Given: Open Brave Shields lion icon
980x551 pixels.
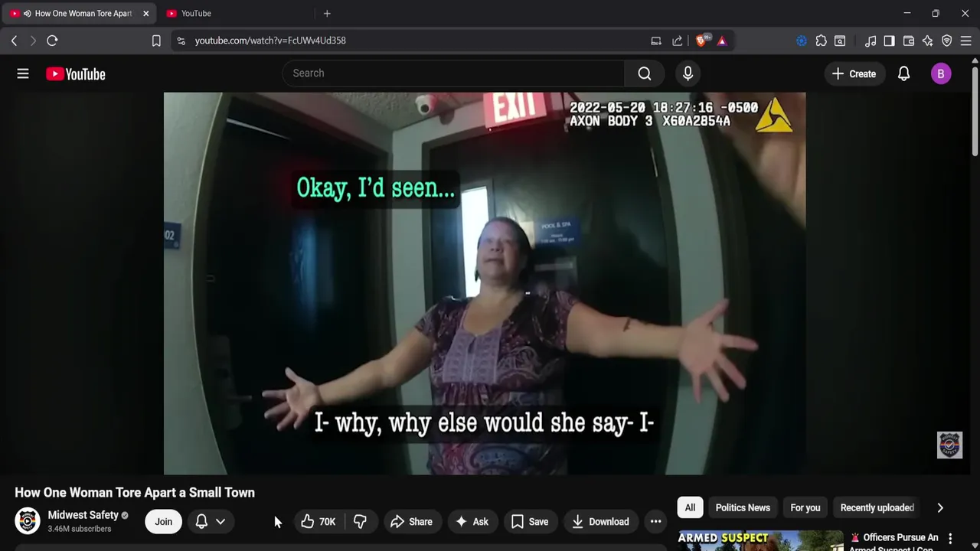Looking at the screenshot, I should tap(701, 41).
